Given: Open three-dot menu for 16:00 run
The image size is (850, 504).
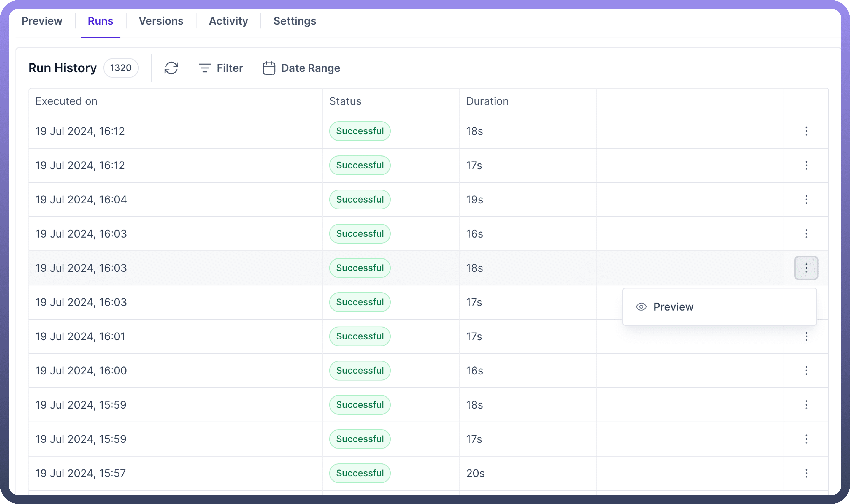Looking at the screenshot, I should pos(806,371).
